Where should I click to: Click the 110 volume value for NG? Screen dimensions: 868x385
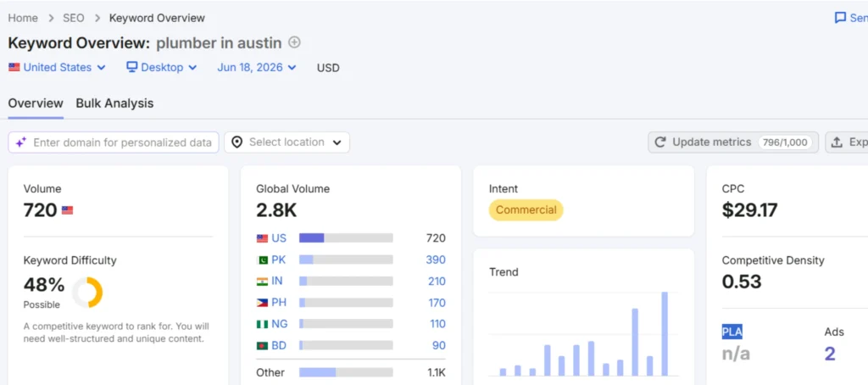(437, 324)
